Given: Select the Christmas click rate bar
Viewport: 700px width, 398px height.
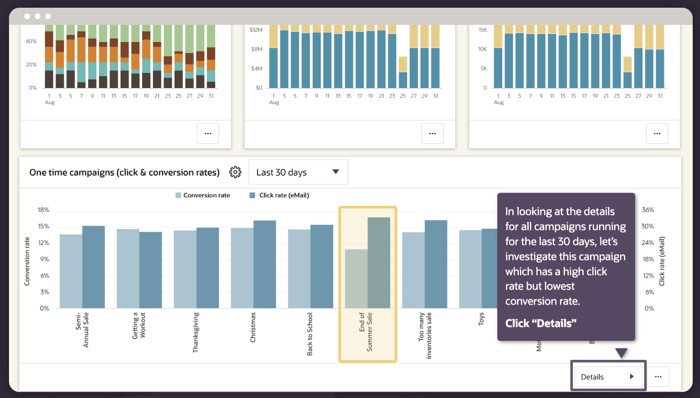Looking at the screenshot, I should tap(265, 264).
